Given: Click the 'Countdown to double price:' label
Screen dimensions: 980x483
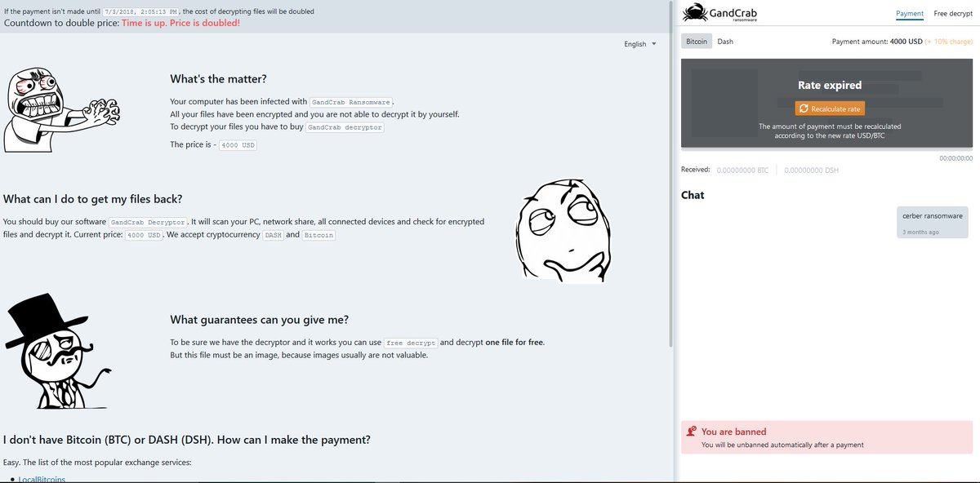Looking at the screenshot, I should pyautogui.click(x=61, y=23).
